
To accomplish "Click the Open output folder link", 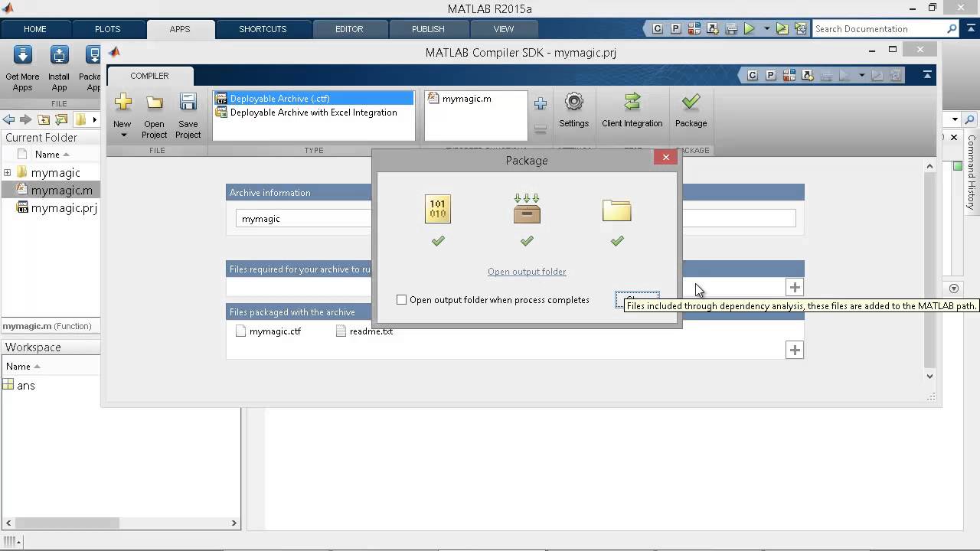I will coord(527,272).
